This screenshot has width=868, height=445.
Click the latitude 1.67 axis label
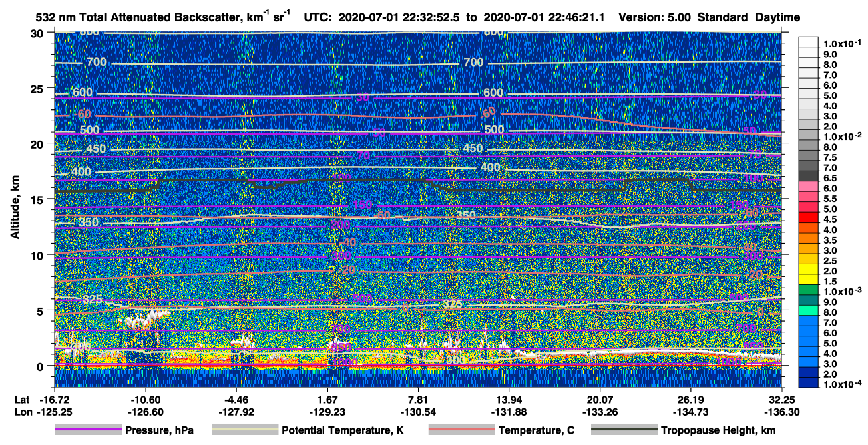[328, 398]
